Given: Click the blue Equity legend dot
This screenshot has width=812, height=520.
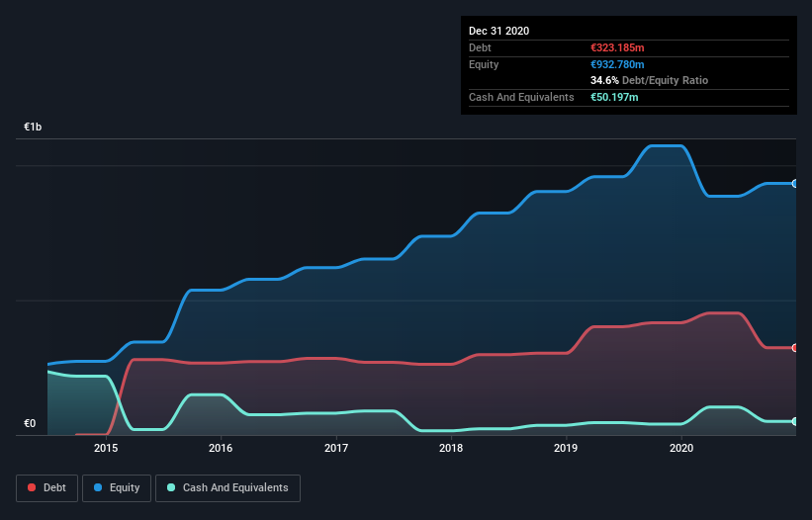Looking at the screenshot, I should 98,487.
